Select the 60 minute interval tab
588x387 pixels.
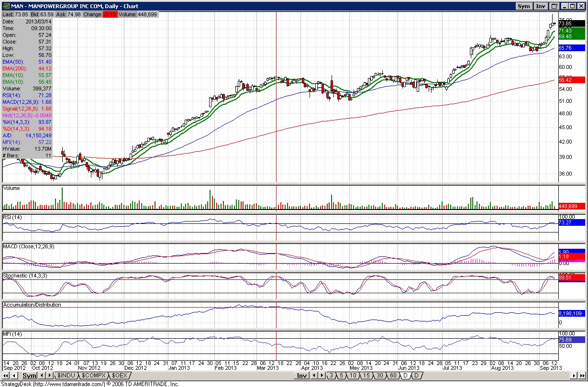point(393,376)
